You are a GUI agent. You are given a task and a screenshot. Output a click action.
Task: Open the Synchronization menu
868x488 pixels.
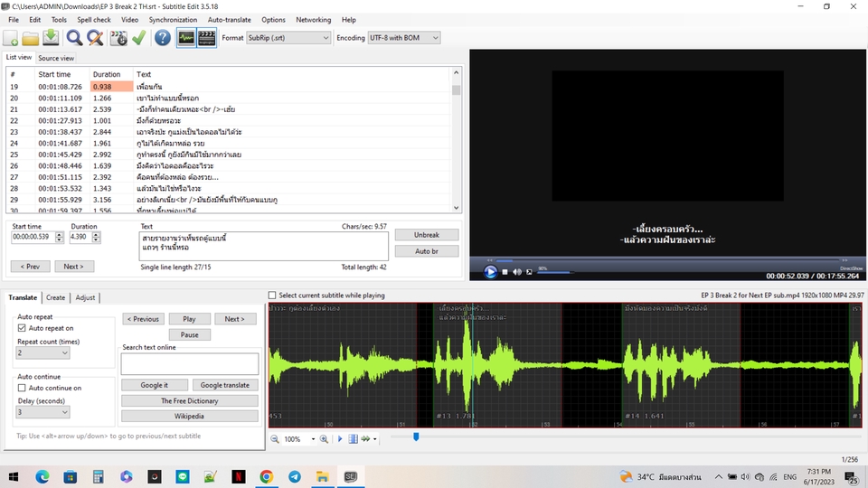pos(173,19)
